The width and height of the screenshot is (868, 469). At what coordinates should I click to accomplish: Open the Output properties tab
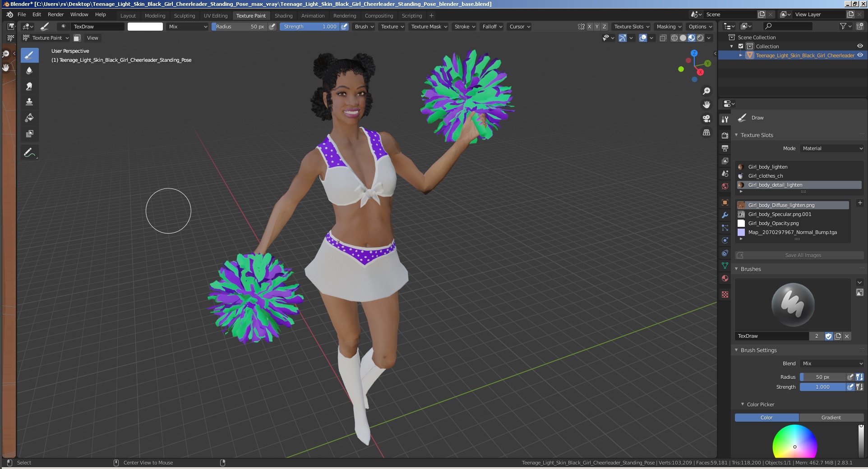725,148
